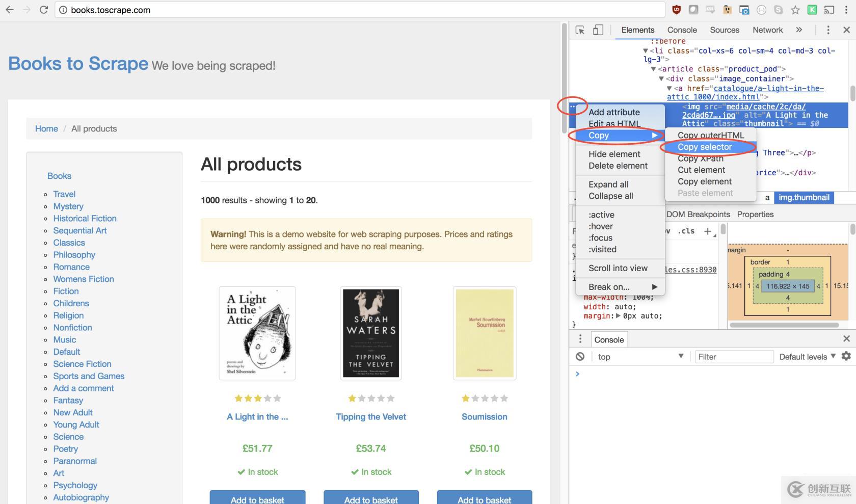
Task: Click the Chromecast icon in the toolbar
Action: pos(828,10)
